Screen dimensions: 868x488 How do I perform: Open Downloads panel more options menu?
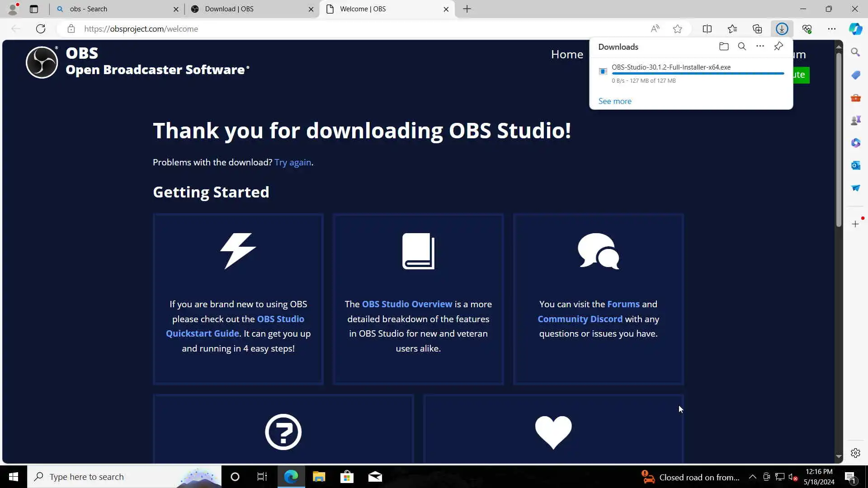(x=760, y=47)
